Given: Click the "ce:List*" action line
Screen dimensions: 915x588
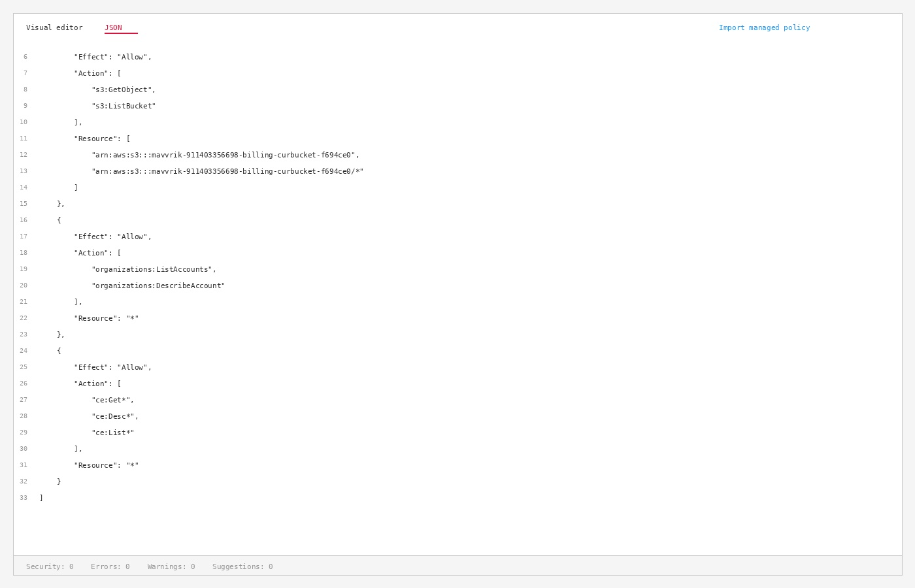Looking at the screenshot, I should pos(112,433).
